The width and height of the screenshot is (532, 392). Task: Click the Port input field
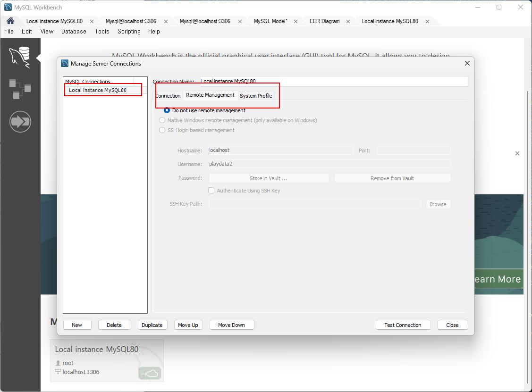coord(414,150)
